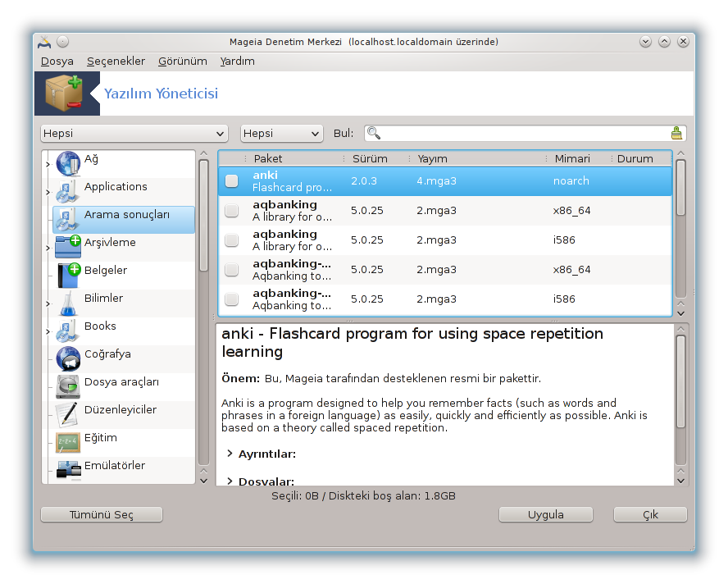Image resolution: width=728 pixels, height=584 pixels.
Task: Expand the Applications category tree arrow
Action: click(48, 192)
